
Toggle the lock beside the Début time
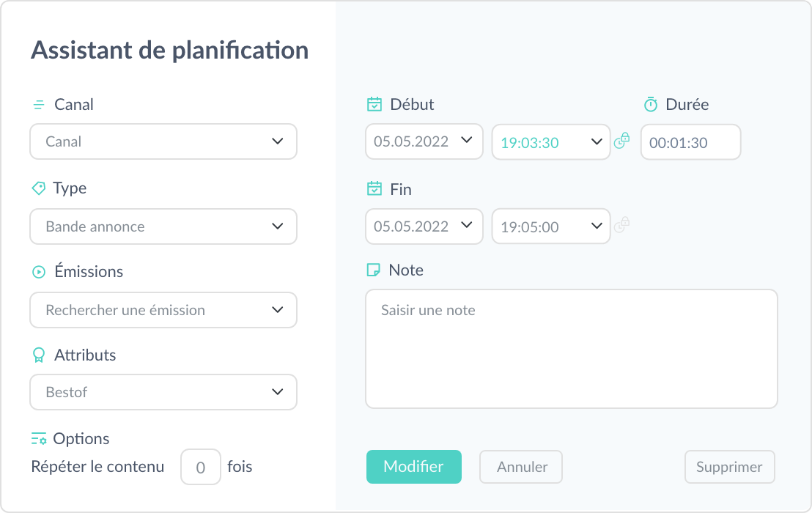point(621,141)
